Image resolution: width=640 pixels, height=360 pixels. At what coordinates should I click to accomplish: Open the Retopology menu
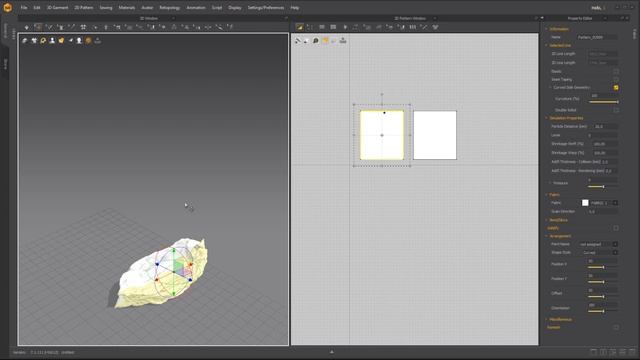tap(169, 8)
